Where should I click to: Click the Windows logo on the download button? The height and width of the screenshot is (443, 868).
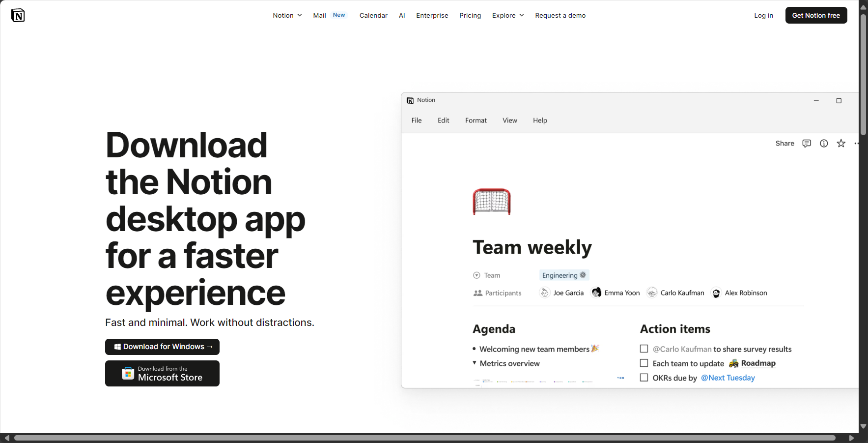point(117,347)
